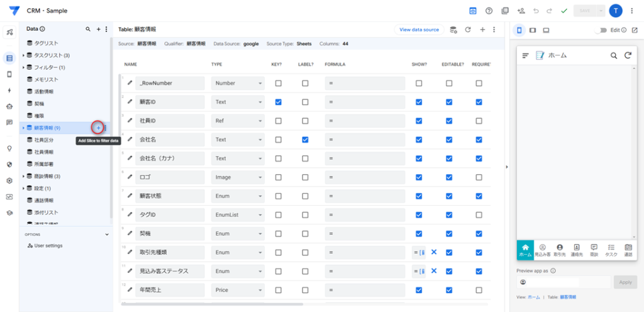Image resolution: width=644 pixels, height=312 pixels.
Task: Expand the 商談情報 (3) tree node
Action: click(x=23, y=176)
